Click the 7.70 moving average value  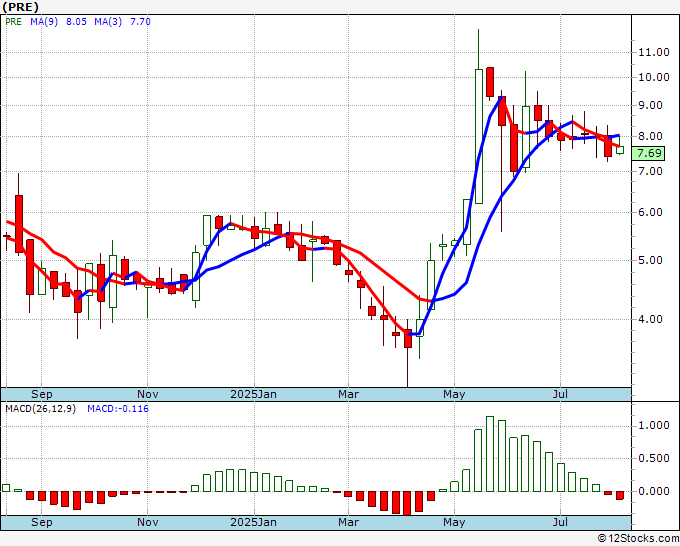pyautogui.click(x=141, y=22)
